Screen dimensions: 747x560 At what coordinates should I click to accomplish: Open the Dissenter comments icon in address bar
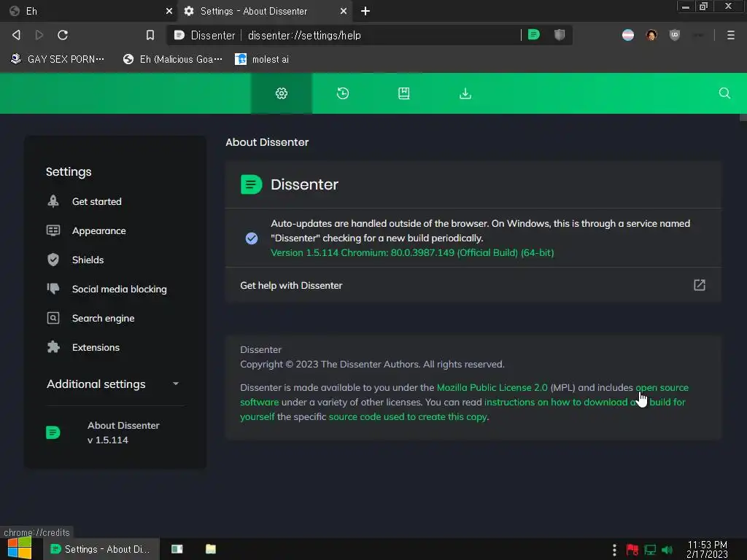[x=533, y=34]
